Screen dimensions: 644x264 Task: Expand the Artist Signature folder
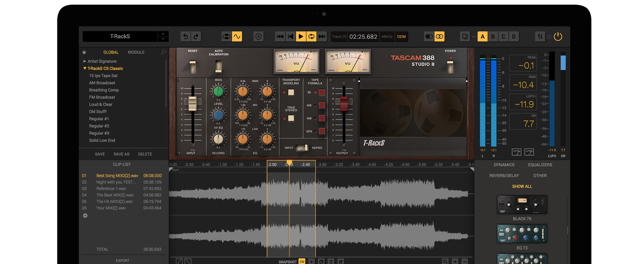pyautogui.click(x=85, y=61)
